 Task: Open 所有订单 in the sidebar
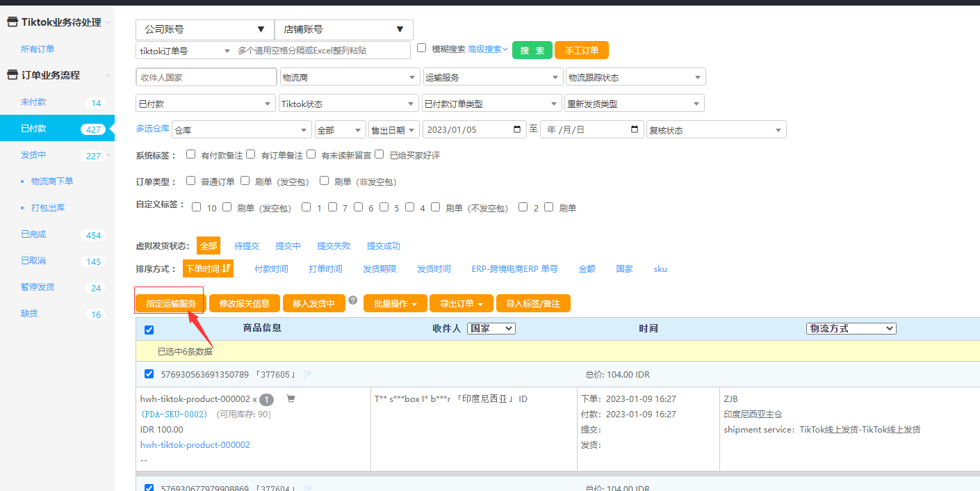click(x=38, y=49)
